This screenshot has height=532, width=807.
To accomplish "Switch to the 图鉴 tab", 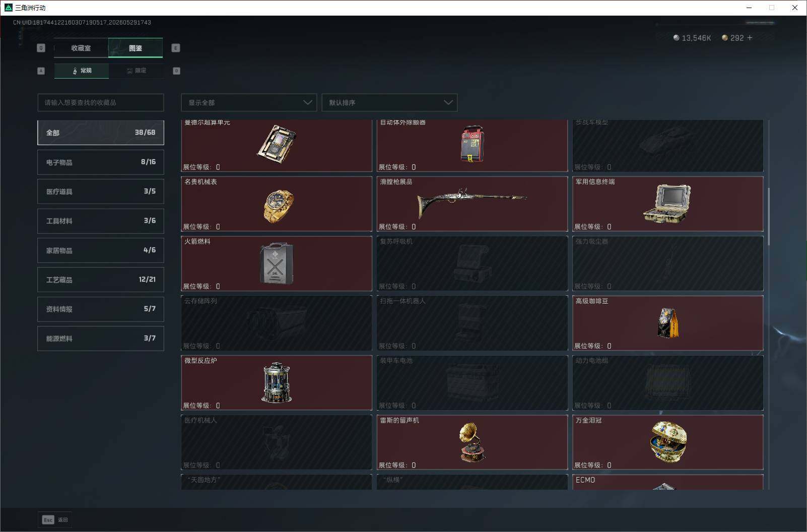I will coord(136,48).
